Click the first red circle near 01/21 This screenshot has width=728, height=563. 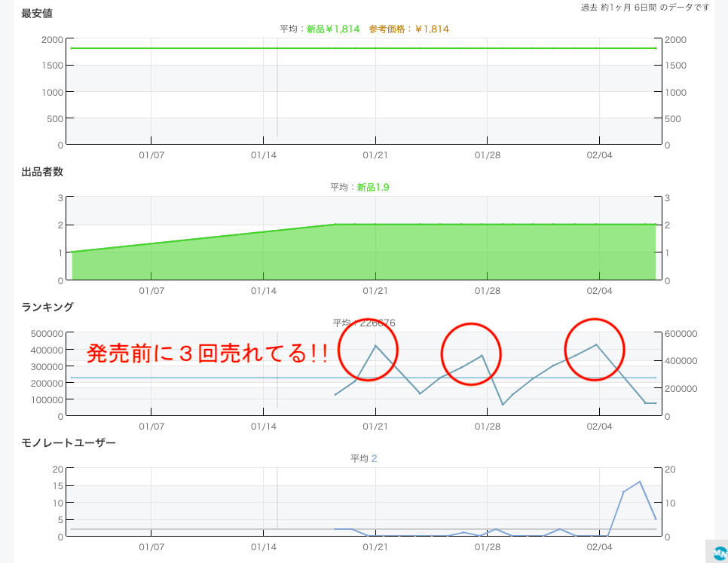click(x=369, y=350)
